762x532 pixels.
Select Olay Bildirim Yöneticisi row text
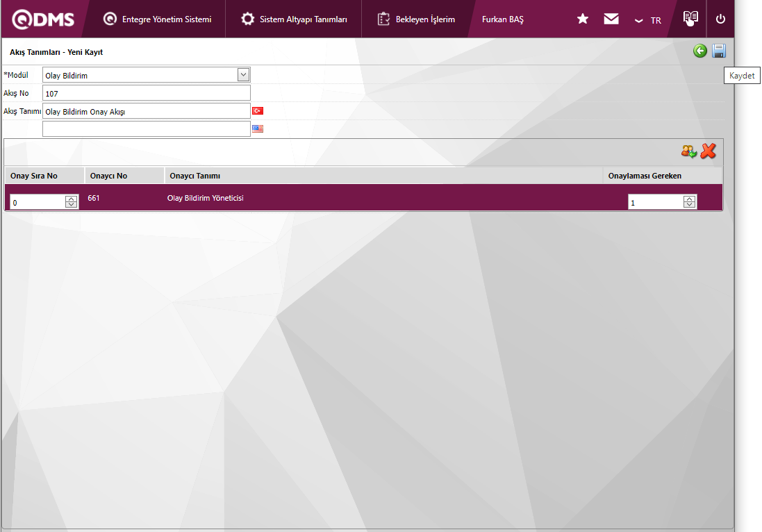205,198
